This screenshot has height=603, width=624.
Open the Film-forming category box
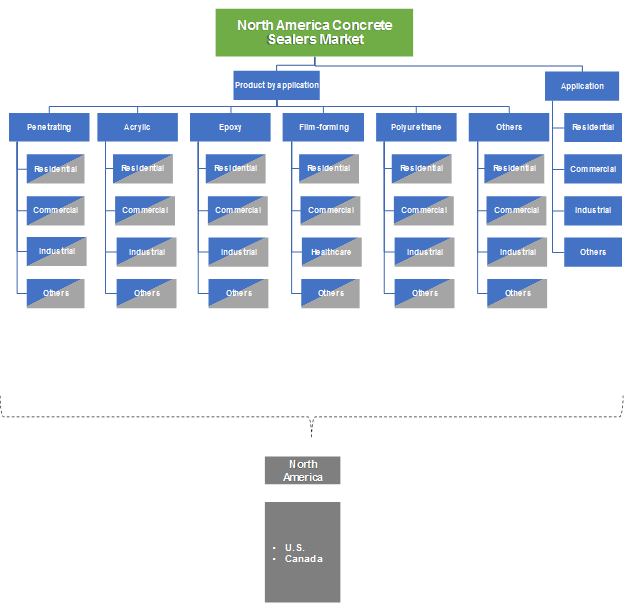322,127
